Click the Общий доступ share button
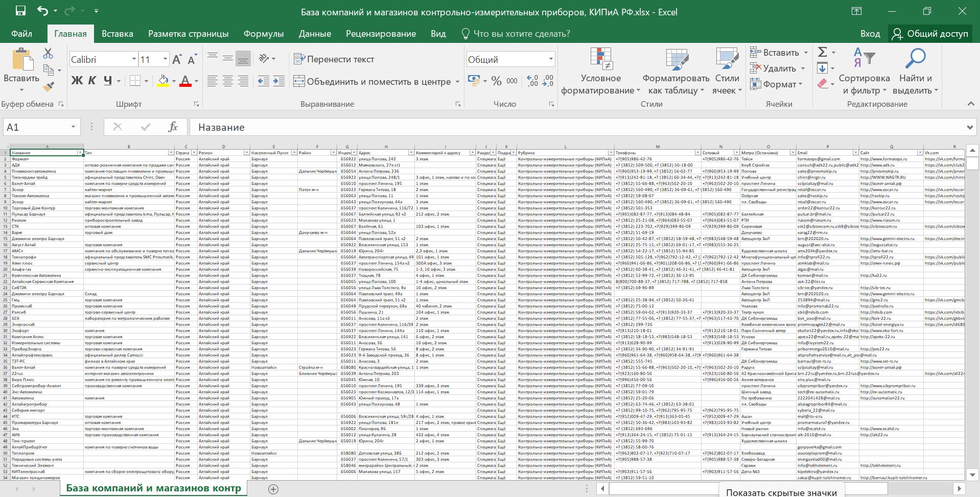 coord(930,34)
